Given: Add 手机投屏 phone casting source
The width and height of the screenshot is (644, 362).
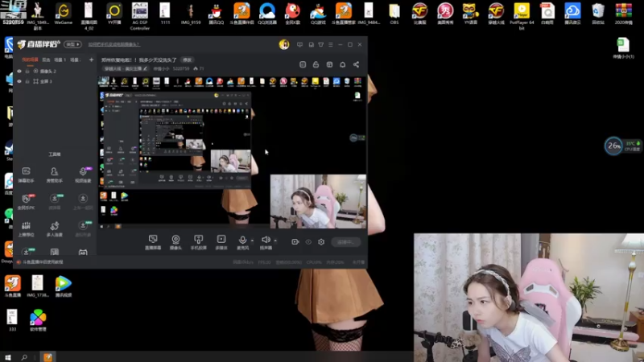Looking at the screenshot, I should click(x=198, y=242).
